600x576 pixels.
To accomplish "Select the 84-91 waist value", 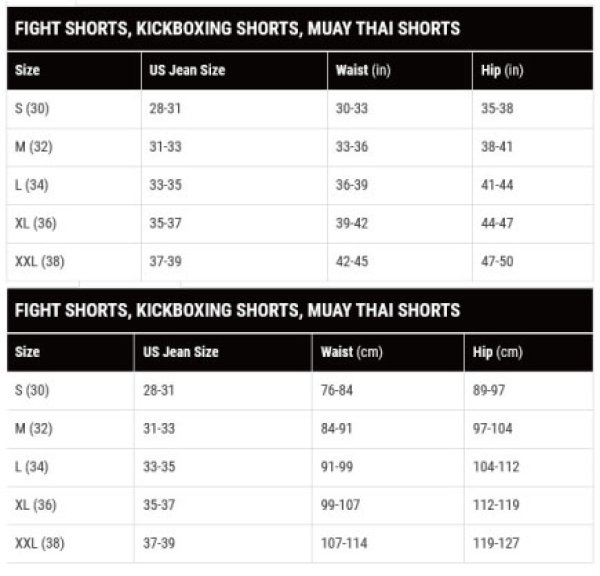I will tap(338, 428).
